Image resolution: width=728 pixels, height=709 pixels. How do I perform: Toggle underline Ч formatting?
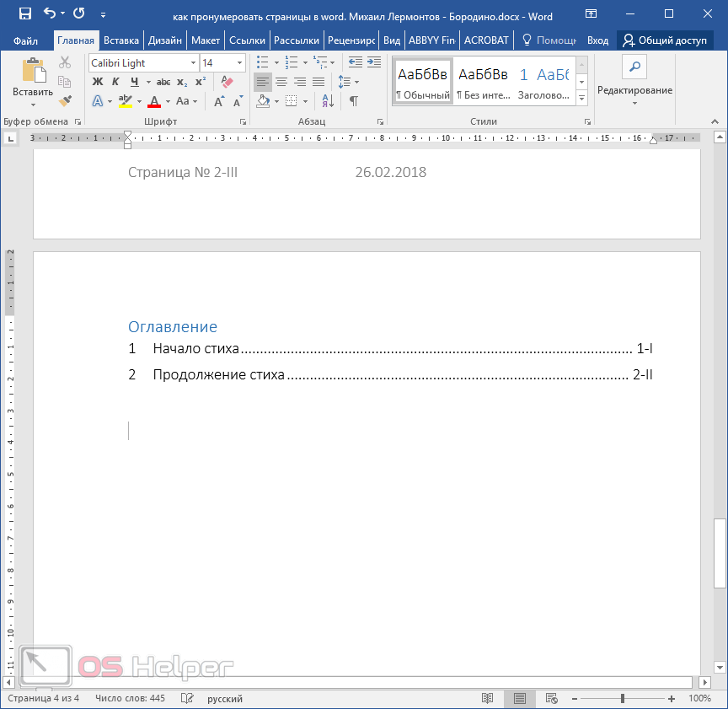135,82
